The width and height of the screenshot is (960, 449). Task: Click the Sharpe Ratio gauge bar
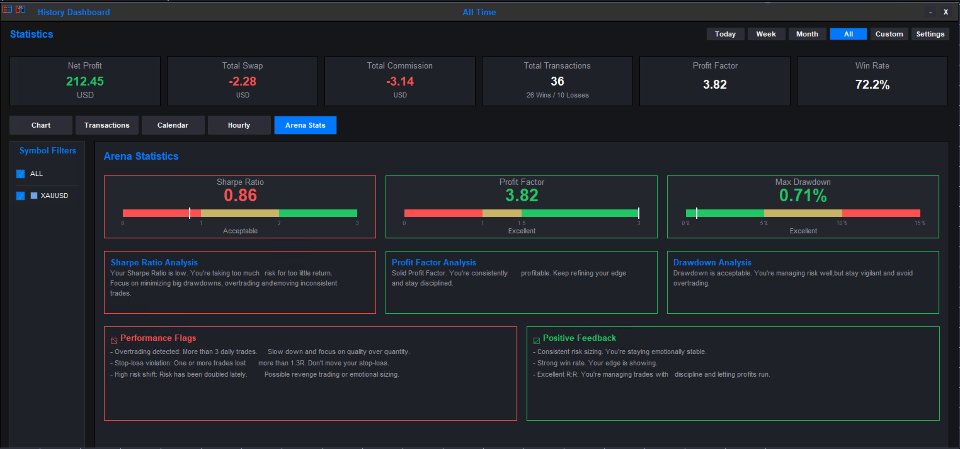pyautogui.click(x=240, y=213)
